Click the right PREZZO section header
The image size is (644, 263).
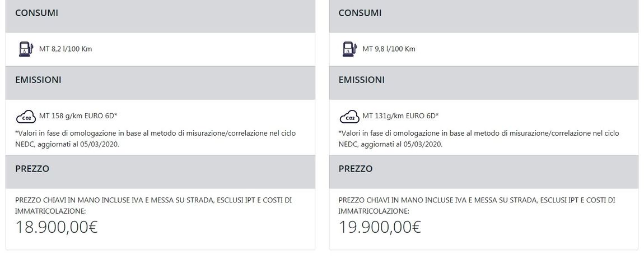click(483, 172)
